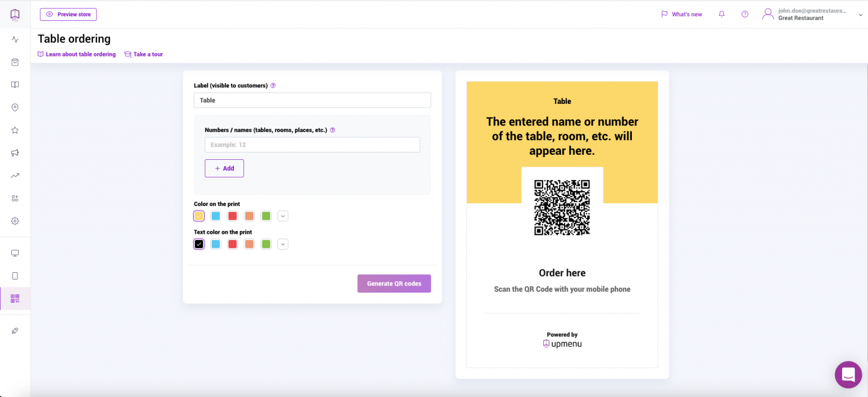Choose green for text color on print
This screenshot has width=868, height=397.
[266, 244]
